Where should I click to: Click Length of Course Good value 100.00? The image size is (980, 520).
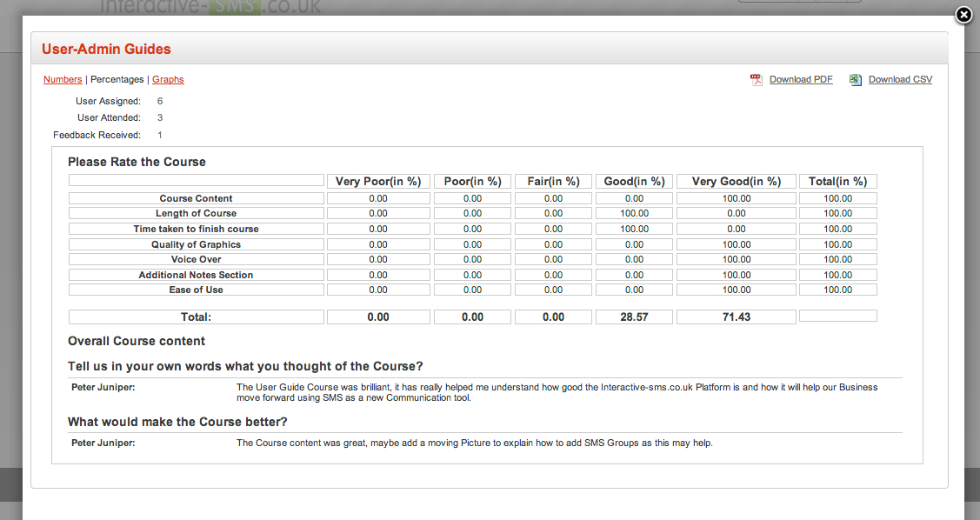[634, 213]
